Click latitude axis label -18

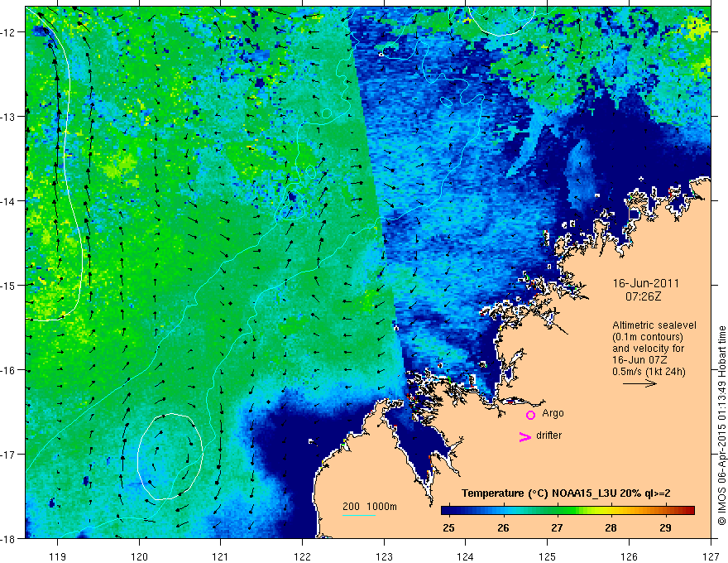[x=9, y=538]
